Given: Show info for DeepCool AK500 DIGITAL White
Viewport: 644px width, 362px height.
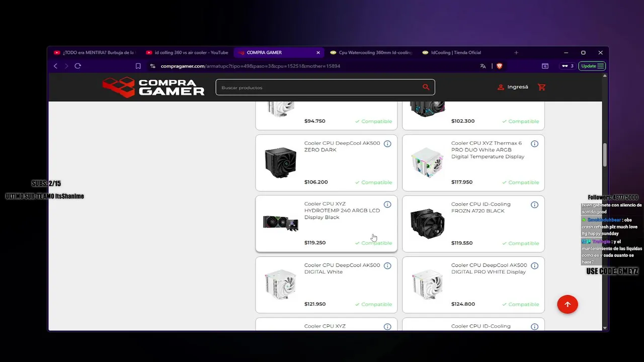Looking at the screenshot, I should (x=387, y=265).
